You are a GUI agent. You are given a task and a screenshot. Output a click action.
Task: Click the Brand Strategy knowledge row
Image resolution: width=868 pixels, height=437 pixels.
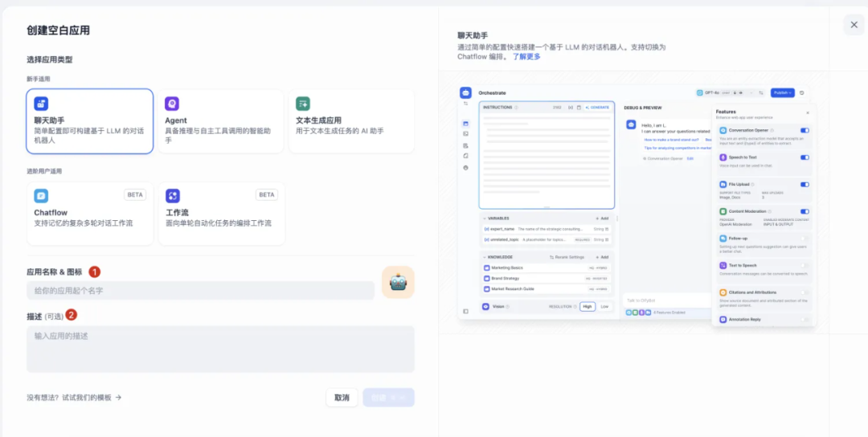pyautogui.click(x=547, y=278)
